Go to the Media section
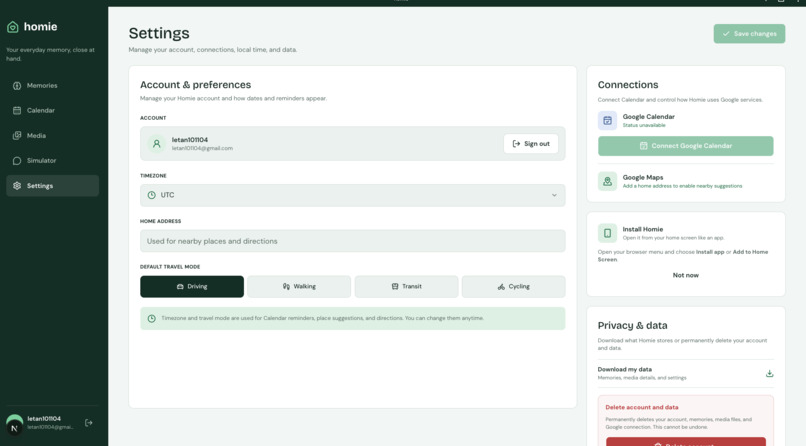This screenshot has width=806, height=446. point(52,136)
